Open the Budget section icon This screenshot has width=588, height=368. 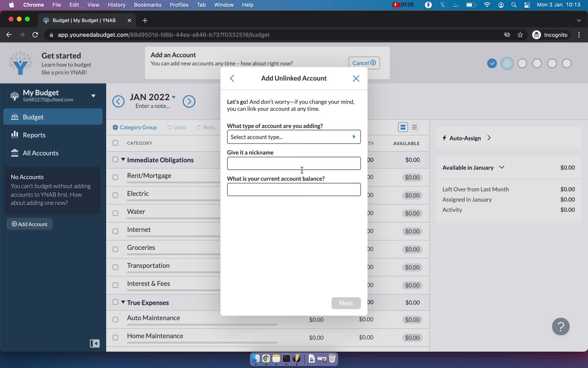point(15,117)
